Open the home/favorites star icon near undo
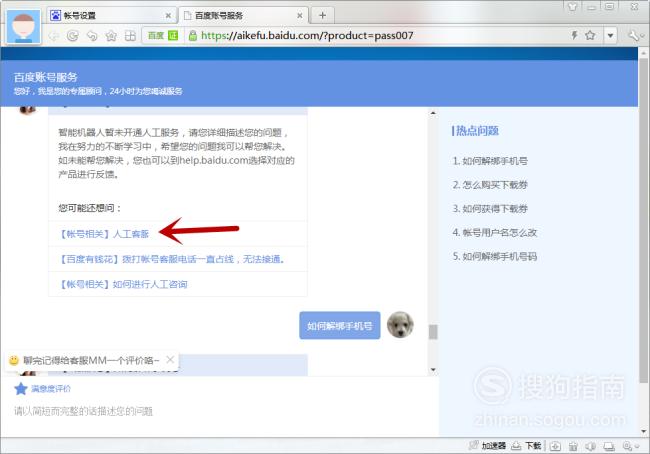The image size is (650, 454). point(111,36)
